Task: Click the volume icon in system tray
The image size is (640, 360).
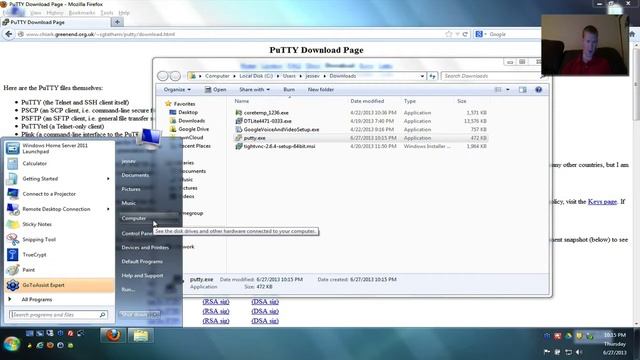Action: pos(579,352)
